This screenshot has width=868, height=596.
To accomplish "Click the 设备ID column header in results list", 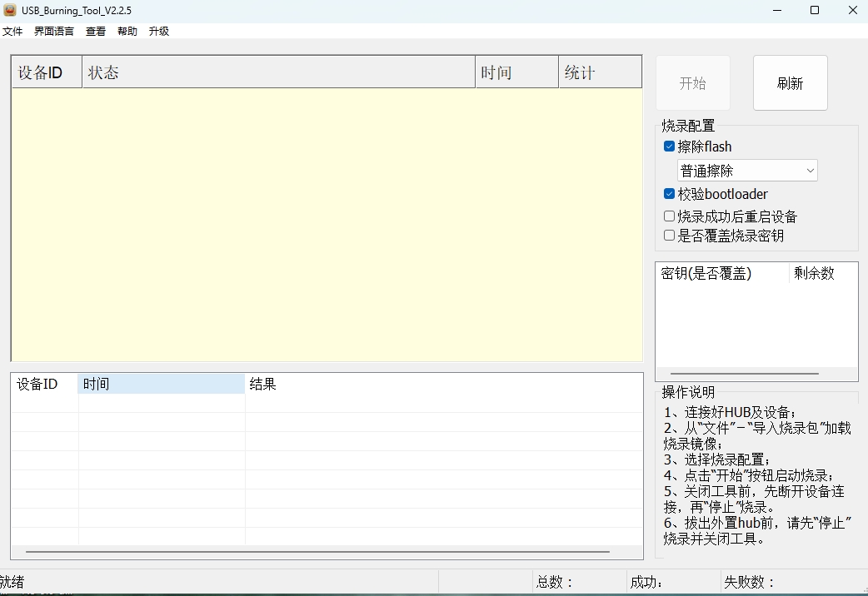I will tap(44, 384).
